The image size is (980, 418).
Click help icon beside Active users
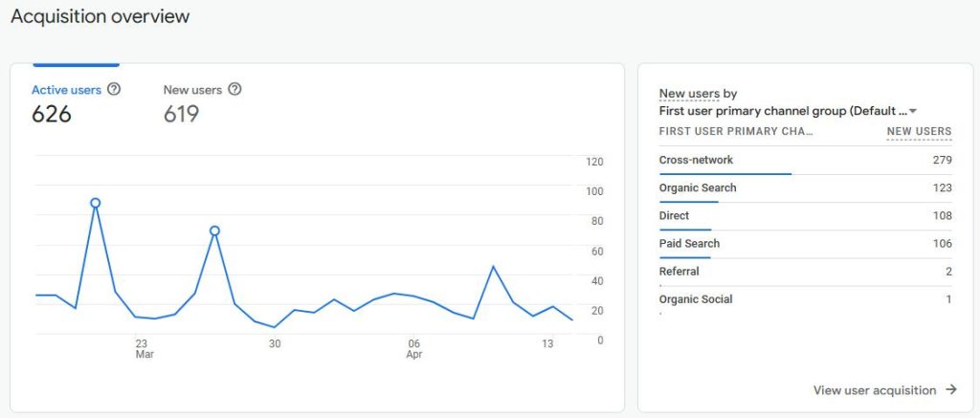click(114, 89)
